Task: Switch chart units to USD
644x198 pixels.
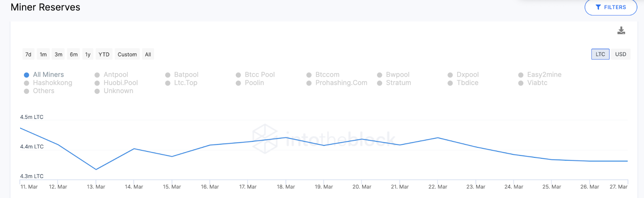Action: (x=620, y=54)
